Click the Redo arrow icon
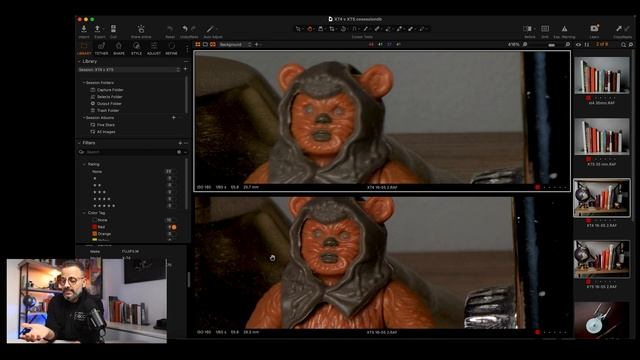640x360 pixels. (x=193, y=29)
